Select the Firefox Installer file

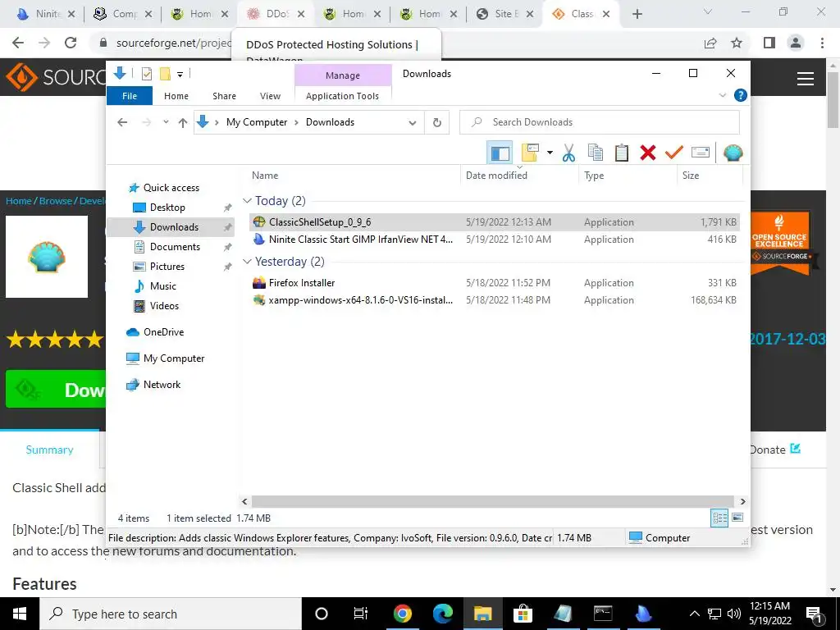pyautogui.click(x=495, y=283)
